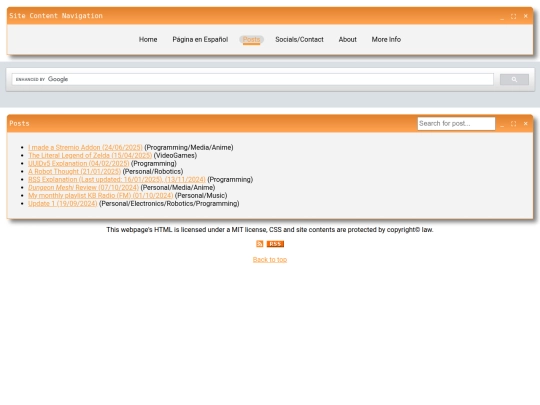Click '(Personal/Electronics/Robotics/Programming)' category text
This screenshot has height=405, width=540.
169,204
